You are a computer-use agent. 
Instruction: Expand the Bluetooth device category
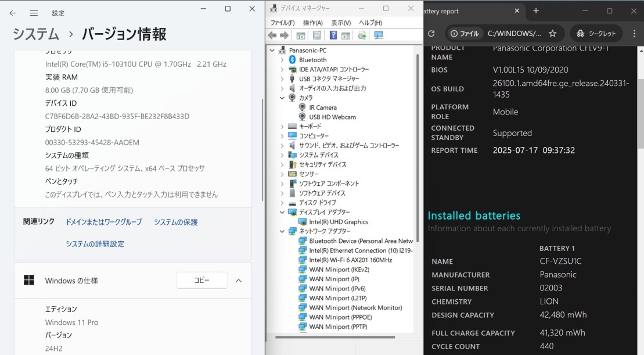pyautogui.click(x=282, y=60)
